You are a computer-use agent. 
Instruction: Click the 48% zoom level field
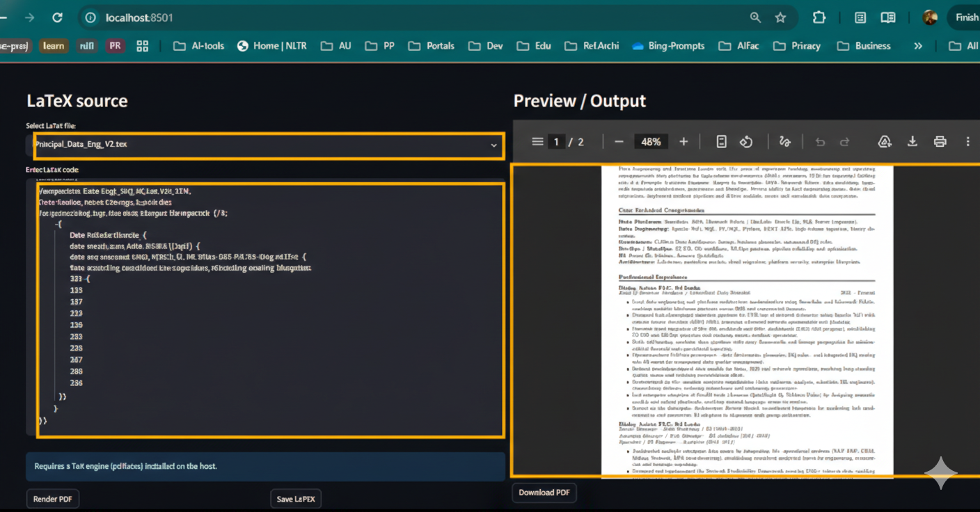point(651,142)
